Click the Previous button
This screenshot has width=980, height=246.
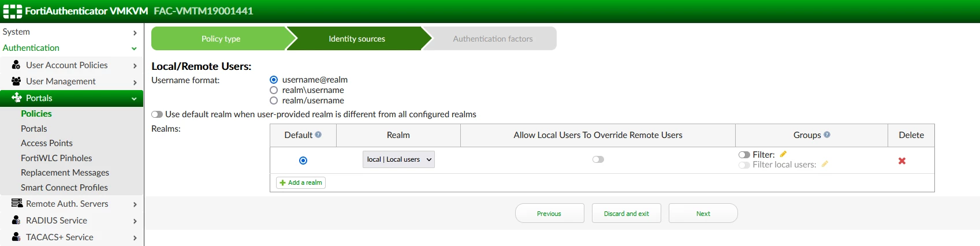tap(549, 213)
